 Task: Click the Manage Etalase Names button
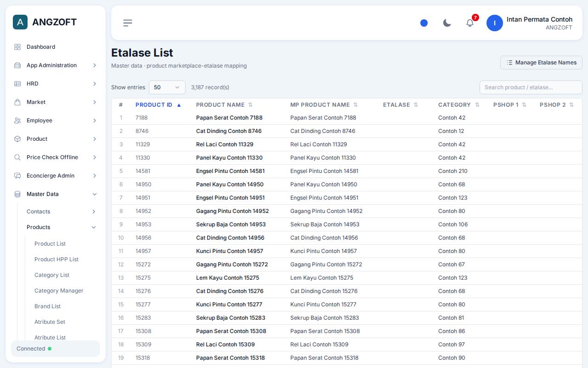541,63
